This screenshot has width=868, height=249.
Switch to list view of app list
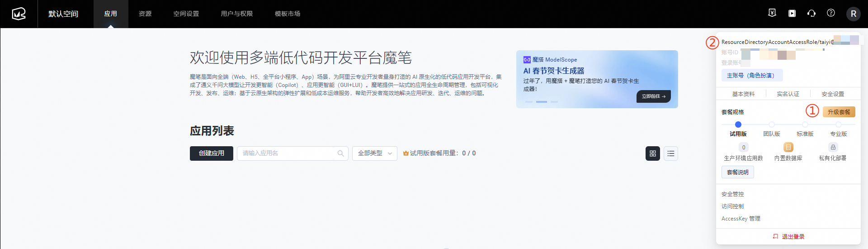[x=671, y=153]
